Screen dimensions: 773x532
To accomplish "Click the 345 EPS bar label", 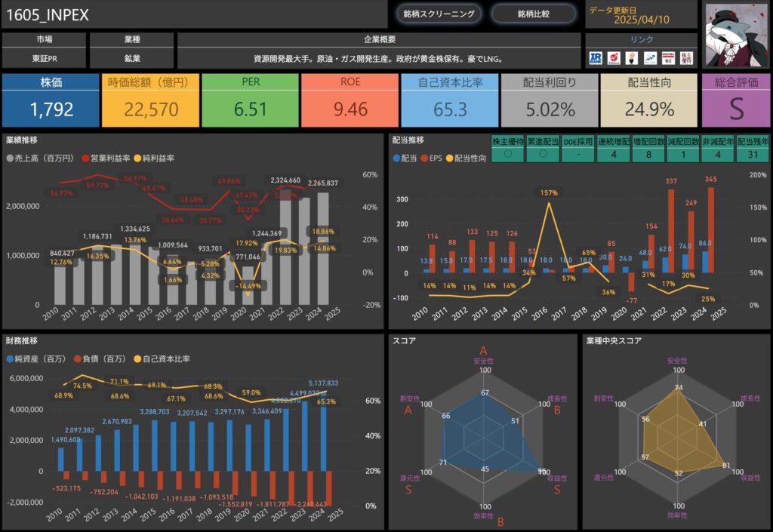I will (x=710, y=180).
